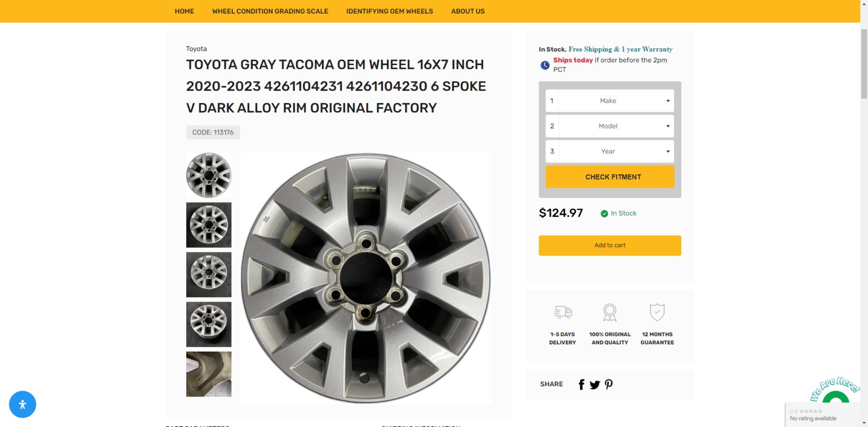This screenshot has height=427, width=868.
Task: View the close-up part number thumbnail
Action: (x=209, y=374)
